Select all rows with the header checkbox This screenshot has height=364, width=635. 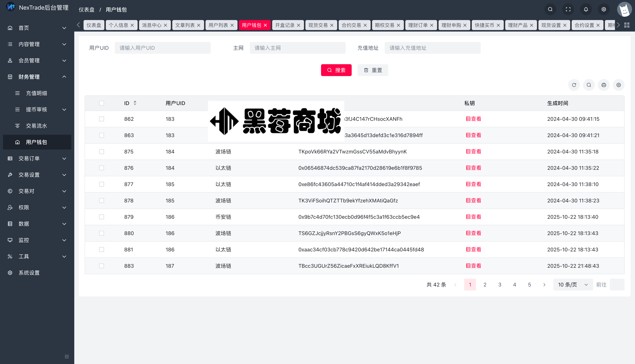pos(102,103)
